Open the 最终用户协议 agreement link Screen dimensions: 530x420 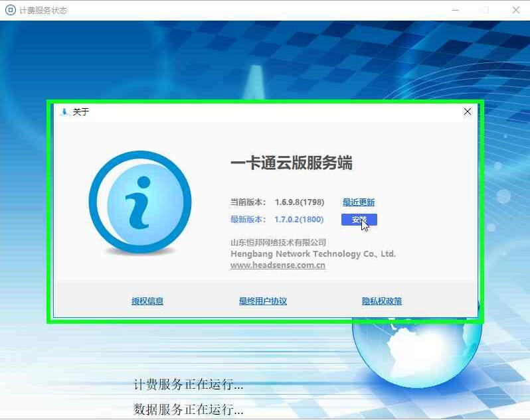[x=262, y=301]
